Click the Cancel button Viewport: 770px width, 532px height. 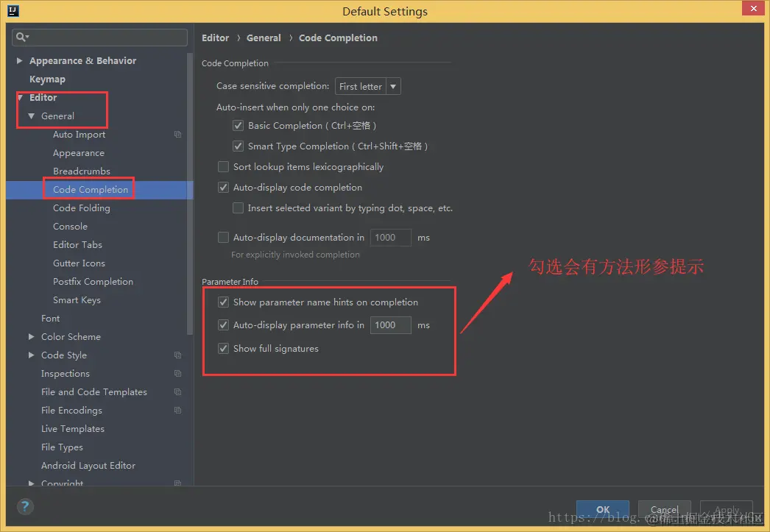pyautogui.click(x=665, y=509)
